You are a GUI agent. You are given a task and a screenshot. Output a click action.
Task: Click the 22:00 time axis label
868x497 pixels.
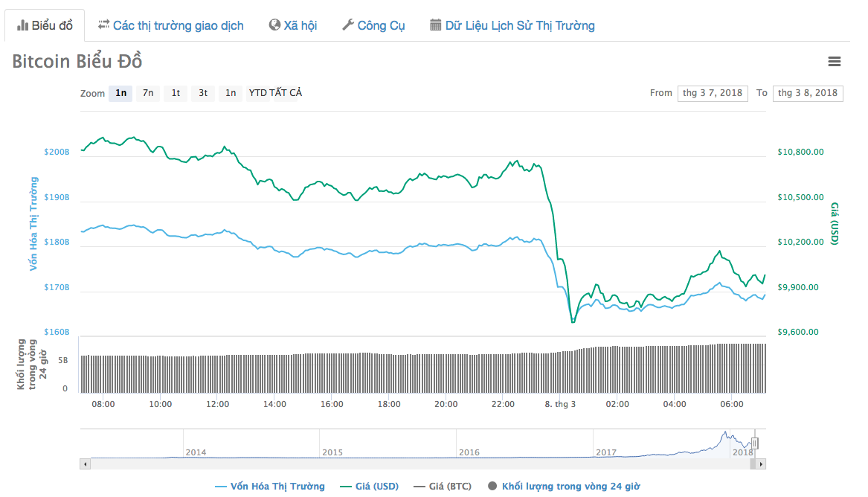pos(504,404)
